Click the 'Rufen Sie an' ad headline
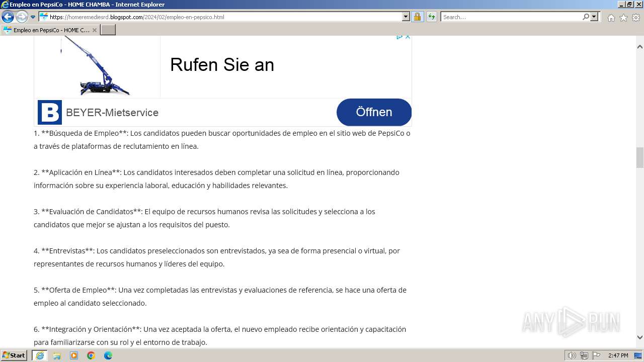Screen dimensions: 644x362 [x=222, y=65]
